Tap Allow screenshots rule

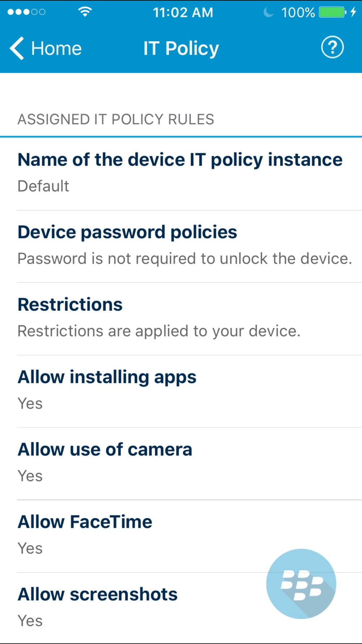tap(98, 607)
